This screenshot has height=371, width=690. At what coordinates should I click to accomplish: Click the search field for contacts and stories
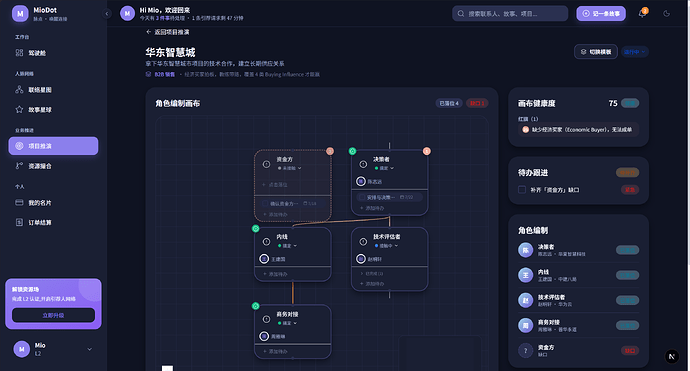(x=510, y=14)
